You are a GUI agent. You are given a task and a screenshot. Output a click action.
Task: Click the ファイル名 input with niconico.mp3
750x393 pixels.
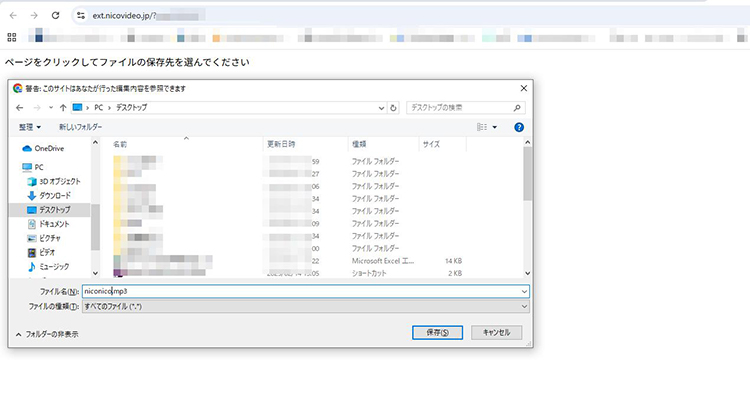[301, 291]
